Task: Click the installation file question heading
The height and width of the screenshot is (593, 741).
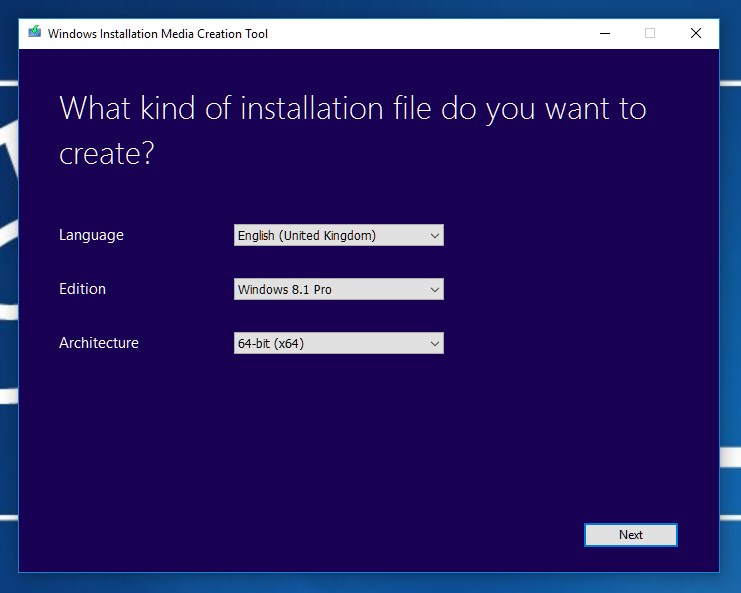Action: [352, 130]
